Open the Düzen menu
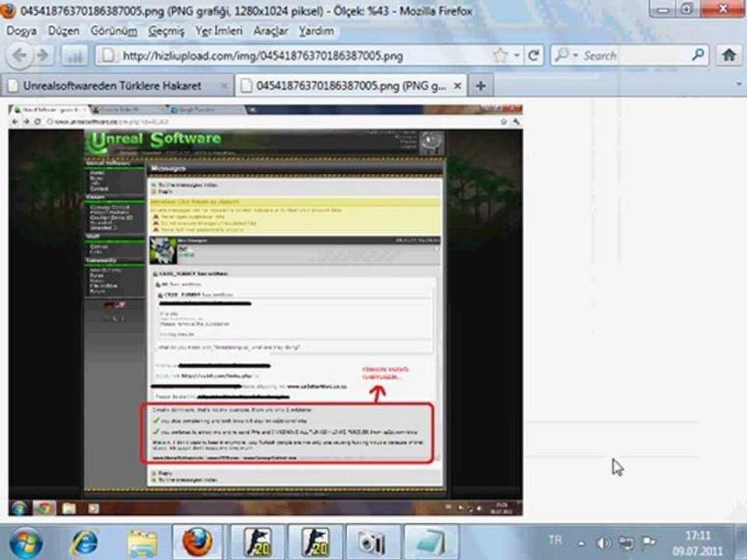 (63, 31)
